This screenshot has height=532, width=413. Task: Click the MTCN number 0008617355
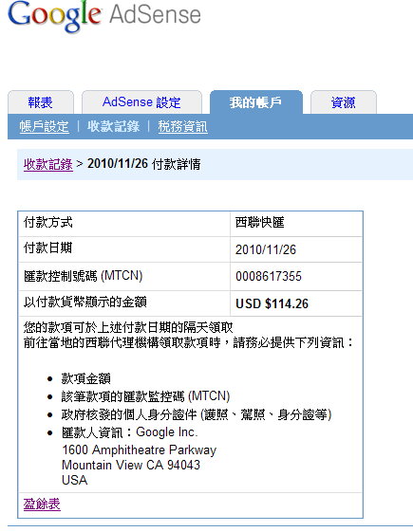[269, 276]
